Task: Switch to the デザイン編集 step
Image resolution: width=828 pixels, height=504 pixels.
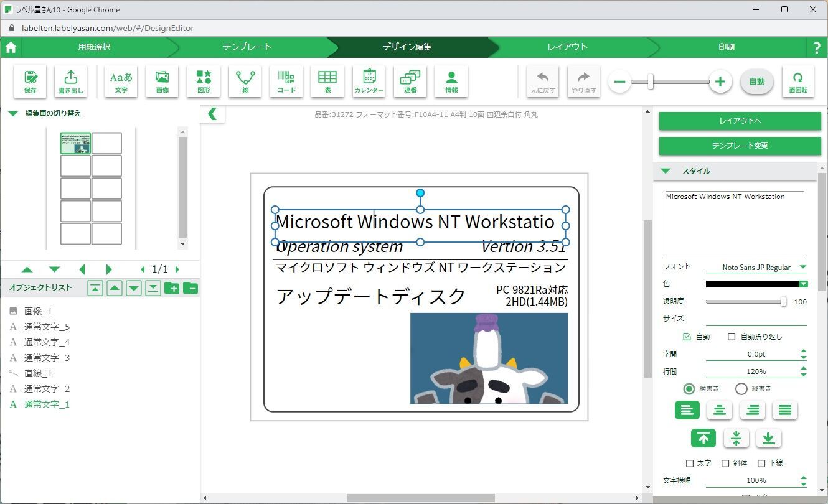Action: [407, 47]
